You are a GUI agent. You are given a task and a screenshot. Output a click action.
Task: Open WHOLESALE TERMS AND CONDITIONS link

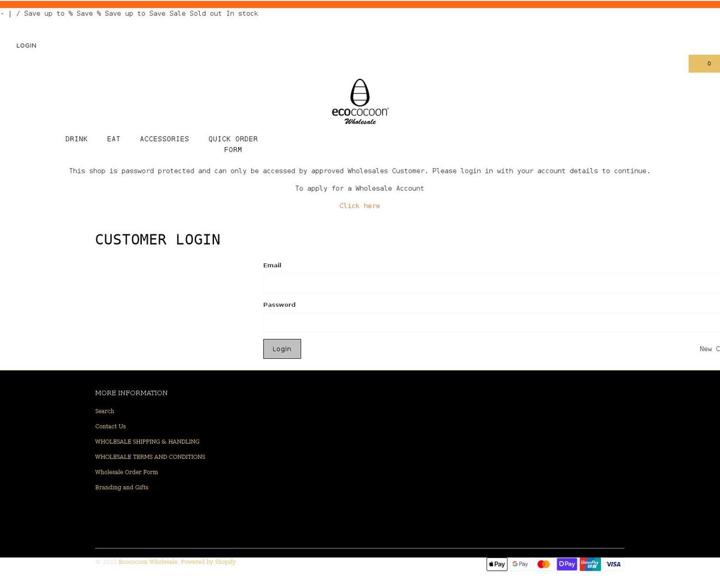click(x=150, y=457)
